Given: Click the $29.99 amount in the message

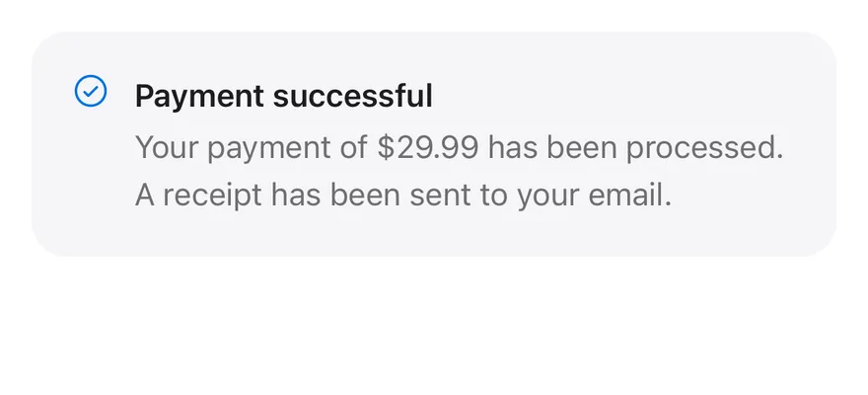Looking at the screenshot, I should point(428,147).
